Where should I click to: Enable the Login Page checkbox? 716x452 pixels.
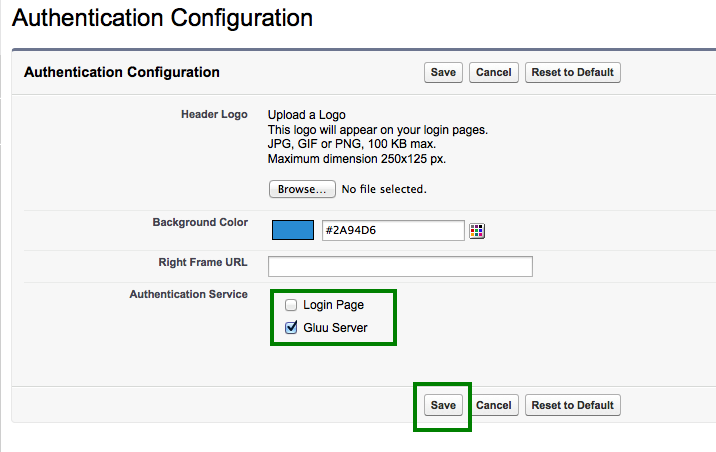click(x=291, y=304)
